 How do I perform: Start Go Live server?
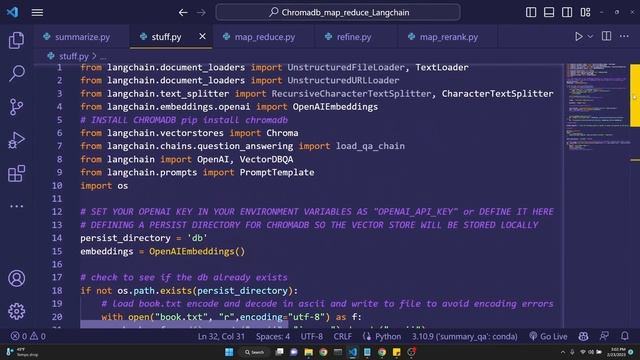[x=548, y=336]
